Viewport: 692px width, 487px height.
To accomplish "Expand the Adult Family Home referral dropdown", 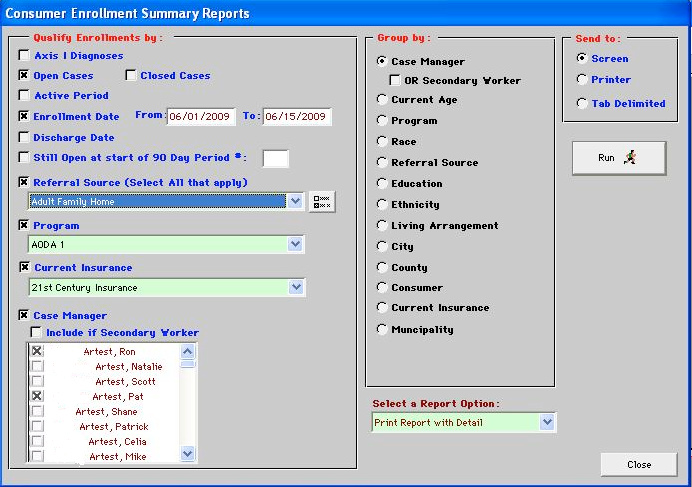I will [295, 201].
